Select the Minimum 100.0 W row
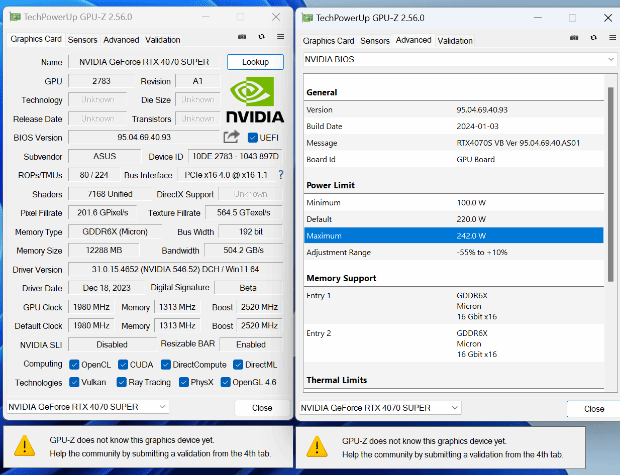This screenshot has width=620, height=475. 454,202
